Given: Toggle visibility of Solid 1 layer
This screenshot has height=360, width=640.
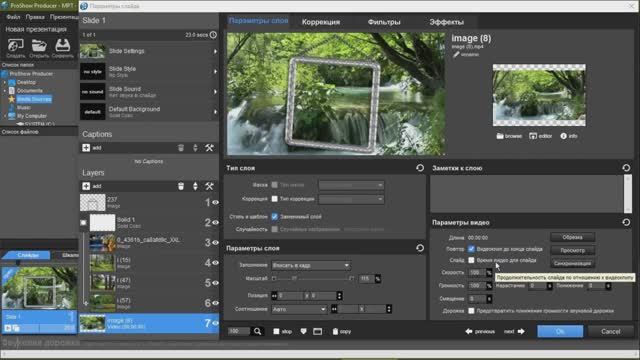Looking at the screenshot, I should click(215, 222).
